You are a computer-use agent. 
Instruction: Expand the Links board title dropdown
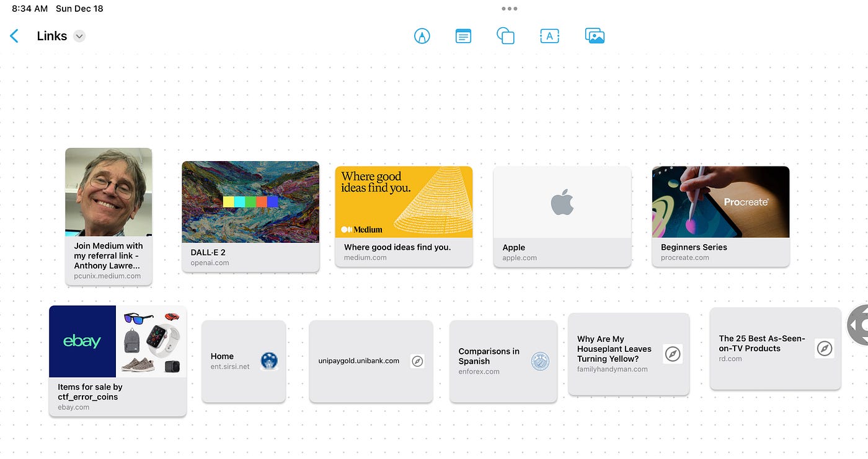click(79, 36)
